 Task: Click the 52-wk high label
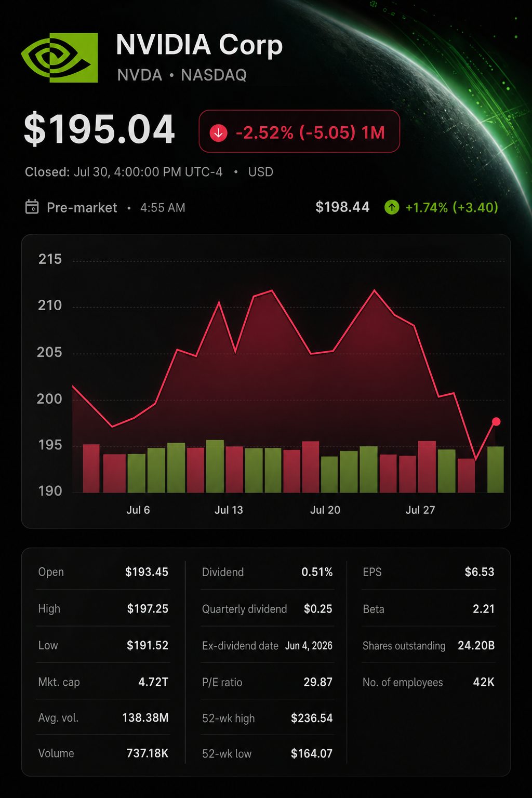coord(228,719)
